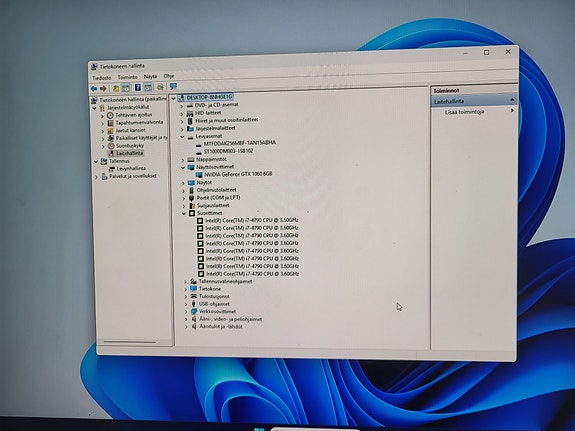Toggle the action pane toolbar button
Image resolution: width=575 pixels, height=431 pixels.
(148, 87)
